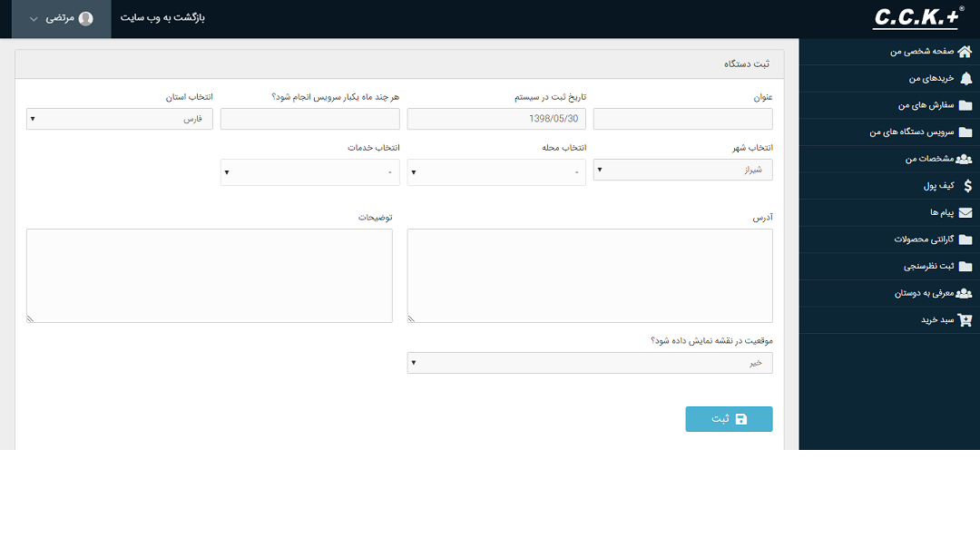The width and height of the screenshot is (980, 557).
Task: Open سفارش های من sidebar menu
Action: pos(889,105)
